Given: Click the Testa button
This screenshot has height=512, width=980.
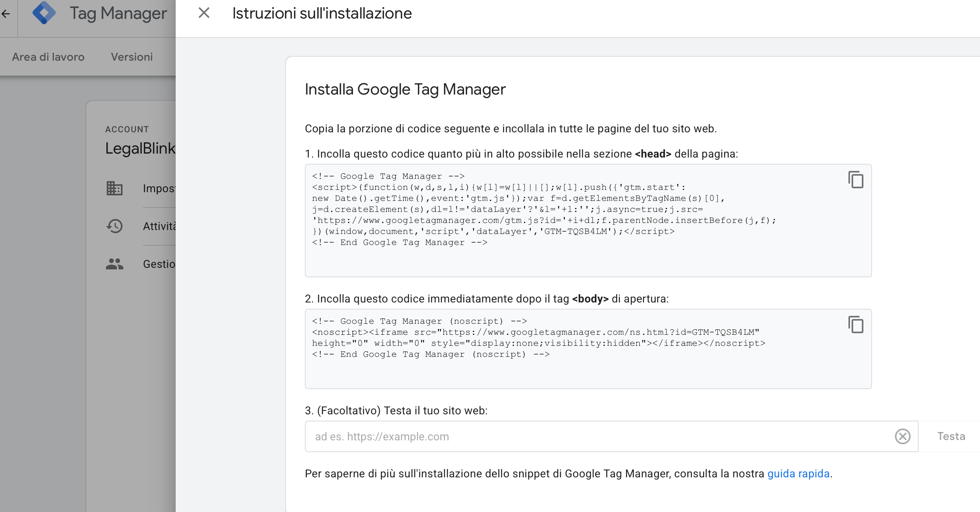Looking at the screenshot, I should (951, 436).
